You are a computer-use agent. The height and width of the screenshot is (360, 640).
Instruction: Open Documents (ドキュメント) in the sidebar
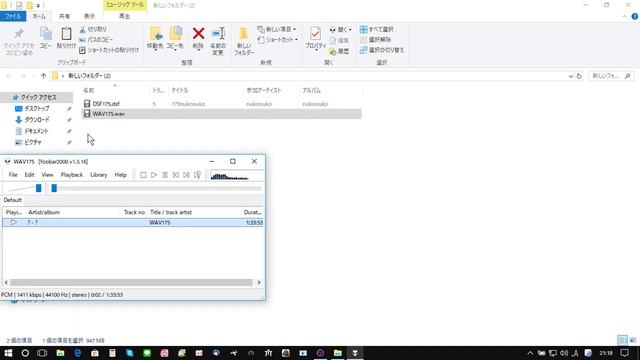coord(36,131)
